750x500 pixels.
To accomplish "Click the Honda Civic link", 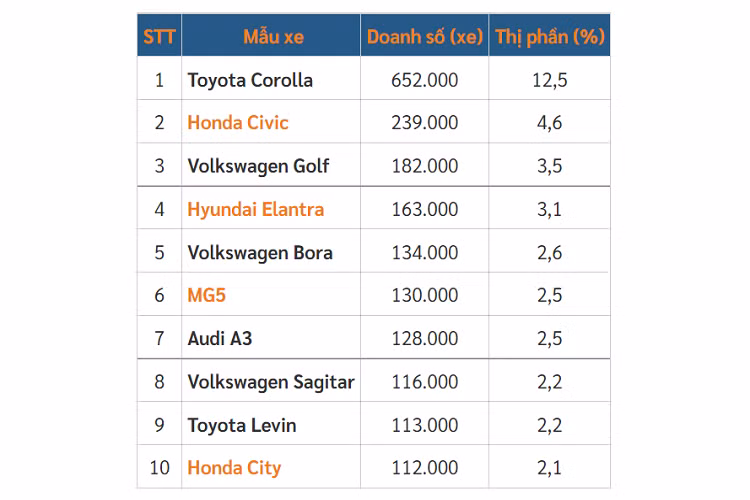I will [x=238, y=123].
